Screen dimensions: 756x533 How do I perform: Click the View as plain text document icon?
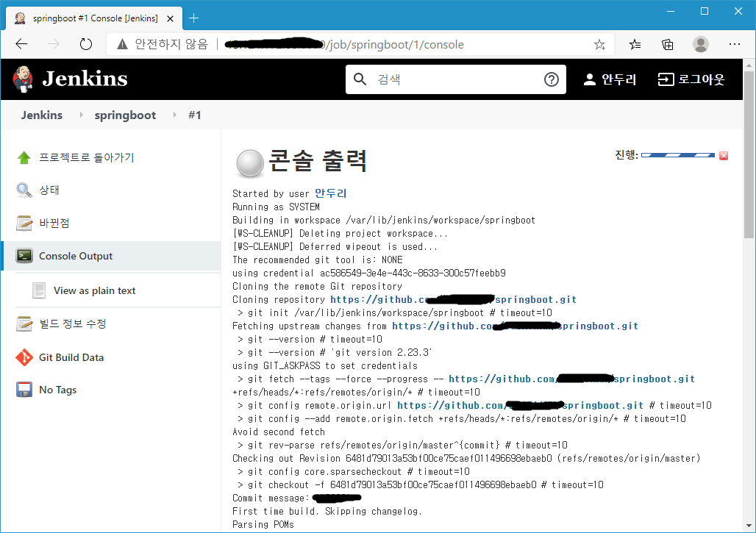pos(39,290)
